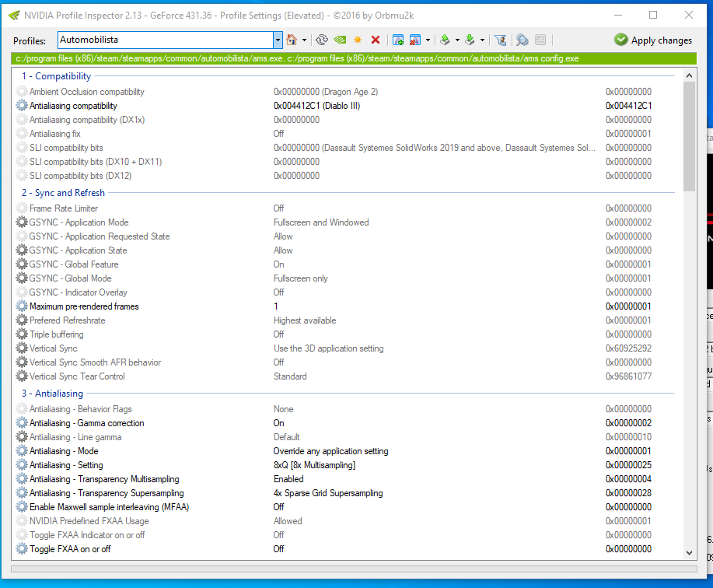Click the 'Standard' Tear Control value
The image size is (713, 588).
tap(290, 376)
